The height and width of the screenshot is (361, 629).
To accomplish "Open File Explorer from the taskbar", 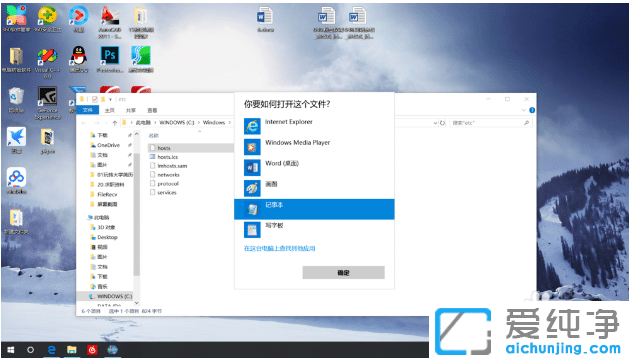I will point(72,350).
